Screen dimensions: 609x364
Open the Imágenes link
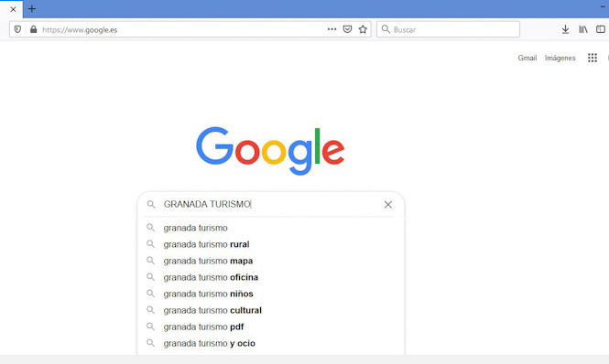560,58
